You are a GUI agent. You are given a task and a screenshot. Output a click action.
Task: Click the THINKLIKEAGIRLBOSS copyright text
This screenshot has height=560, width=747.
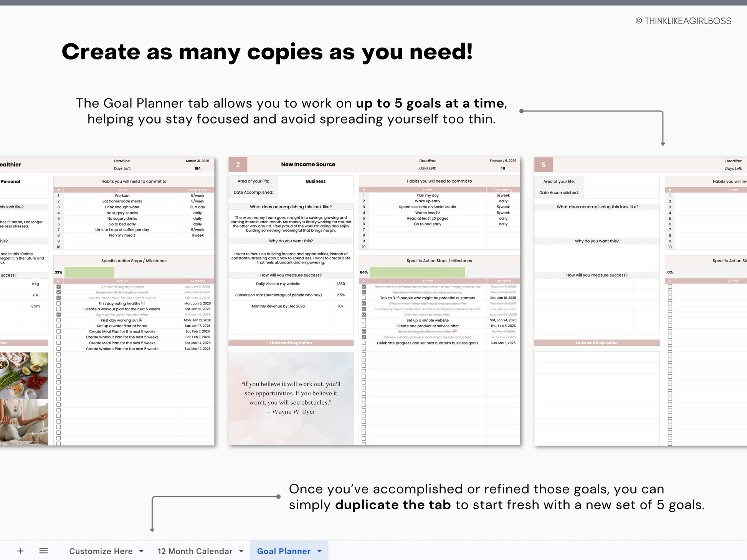(683, 21)
